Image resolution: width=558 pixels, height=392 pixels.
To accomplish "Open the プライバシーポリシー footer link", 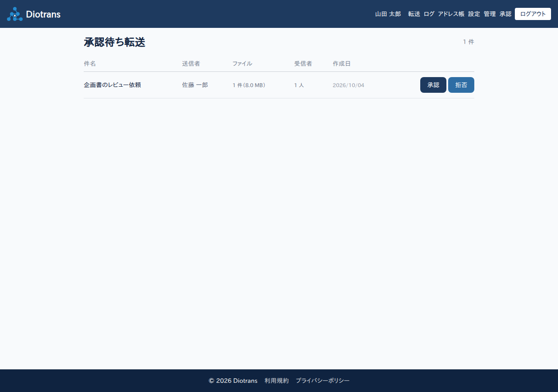I will click(323, 381).
